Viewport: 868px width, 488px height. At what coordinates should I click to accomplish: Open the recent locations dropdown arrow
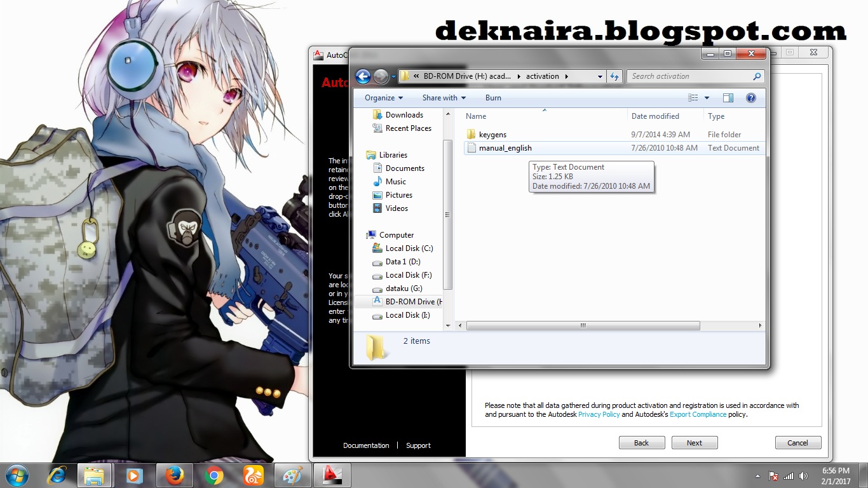(x=393, y=78)
